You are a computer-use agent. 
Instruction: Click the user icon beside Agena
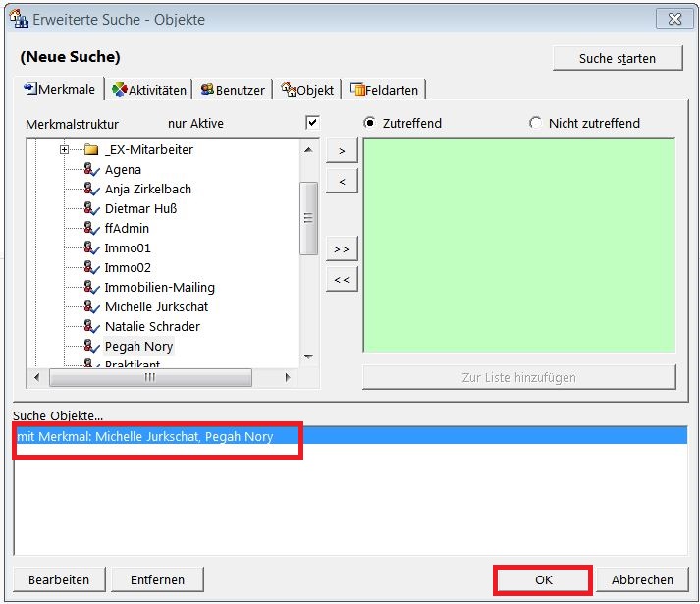click(x=92, y=170)
